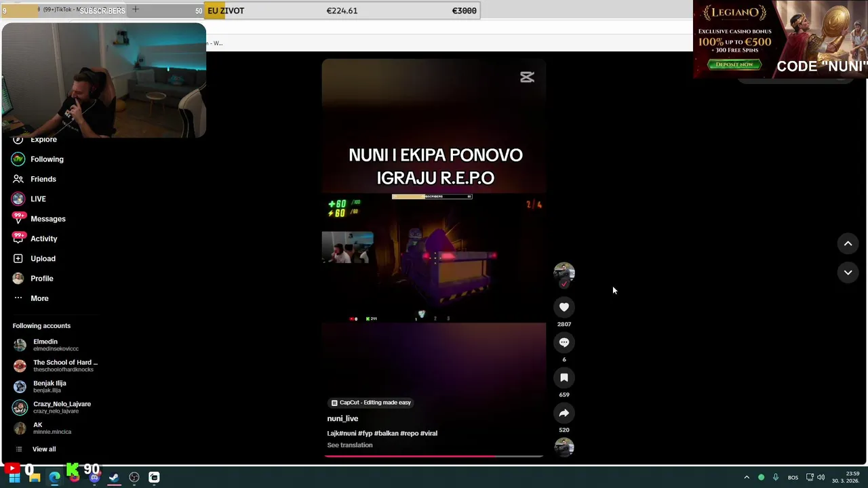Open Benjak Ilija's account
Image resolution: width=868 pixels, height=488 pixels.
pos(56,386)
